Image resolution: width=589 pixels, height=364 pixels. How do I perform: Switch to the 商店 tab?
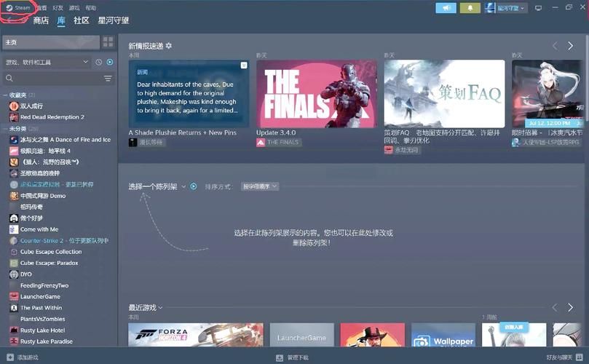tap(41, 20)
